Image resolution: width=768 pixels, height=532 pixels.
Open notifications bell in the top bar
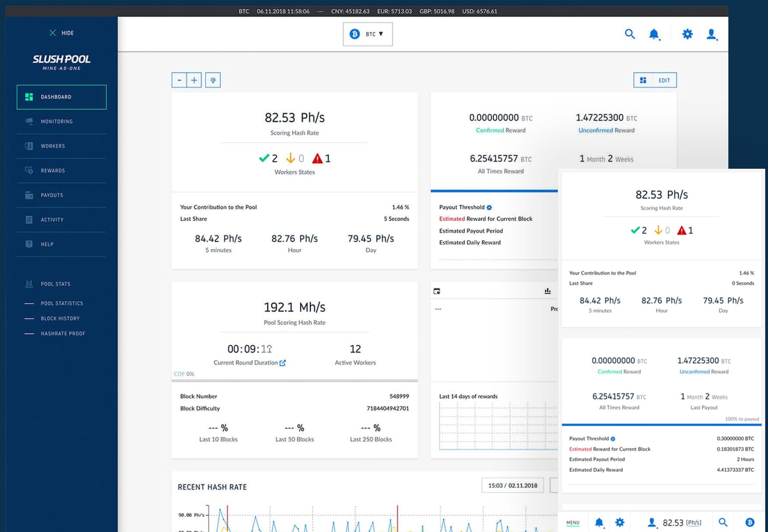(654, 34)
